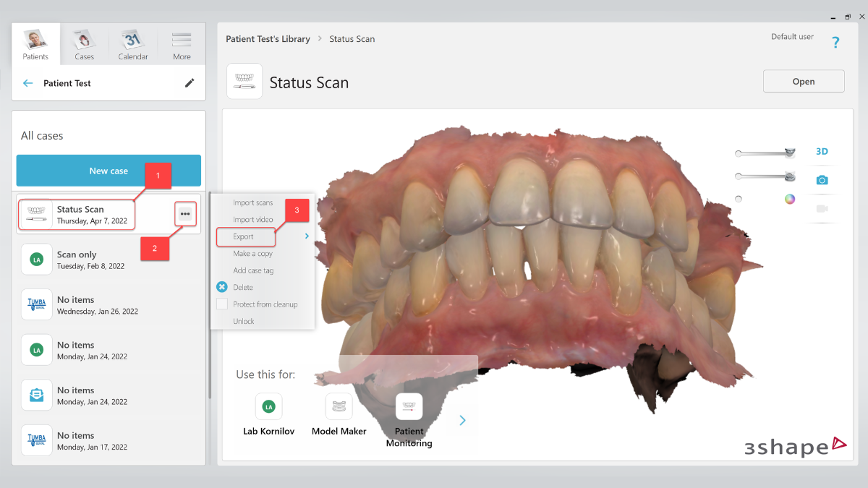Image resolution: width=868 pixels, height=488 pixels.
Task: Select the Patient Monitoring icon
Action: point(409,407)
